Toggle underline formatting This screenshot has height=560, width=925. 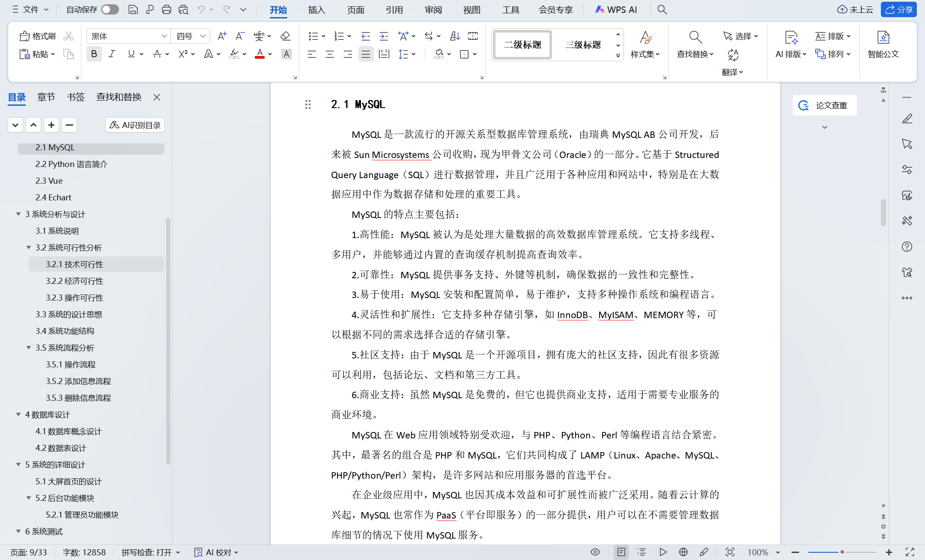(131, 54)
